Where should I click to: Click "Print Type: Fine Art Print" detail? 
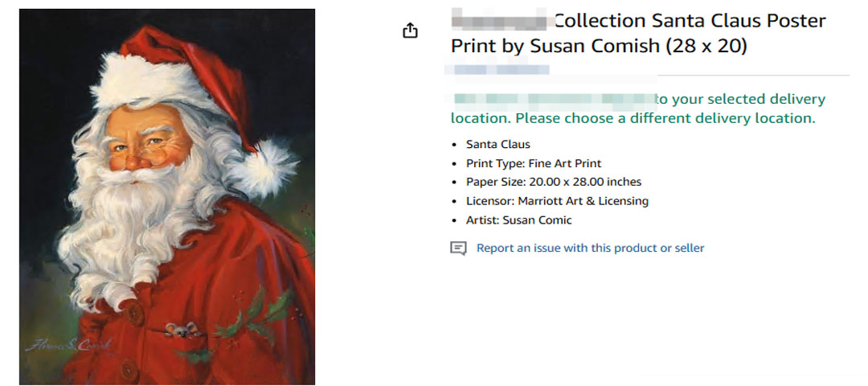coord(534,163)
